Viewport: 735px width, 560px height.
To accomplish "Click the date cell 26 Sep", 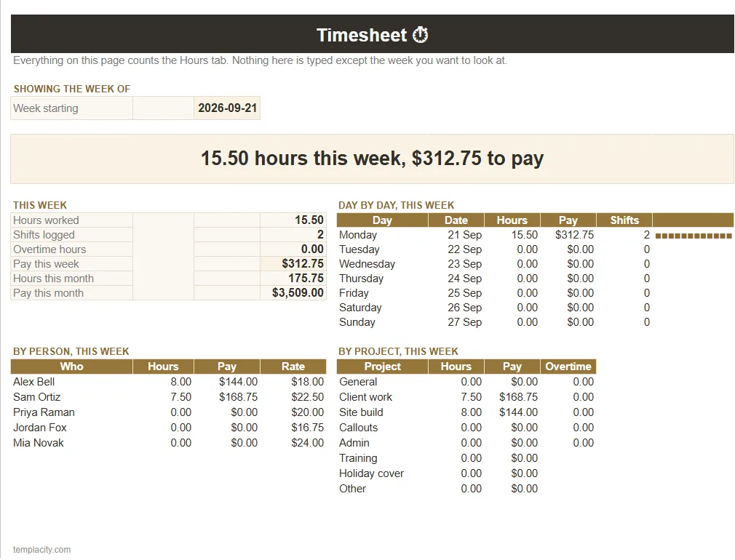I will [x=464, y=308].
